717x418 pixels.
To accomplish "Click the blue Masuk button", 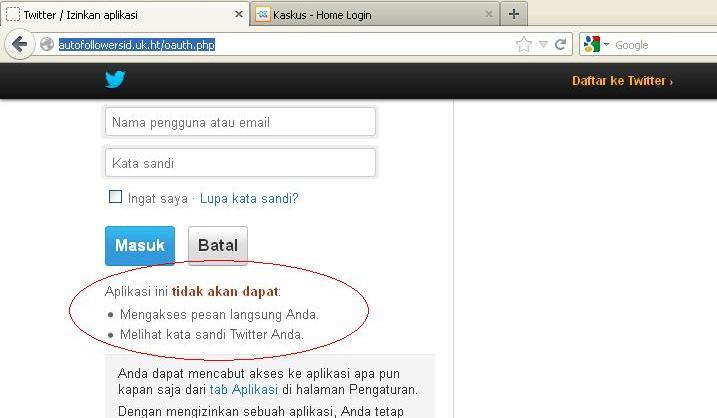I will click(x=140, y=246).
